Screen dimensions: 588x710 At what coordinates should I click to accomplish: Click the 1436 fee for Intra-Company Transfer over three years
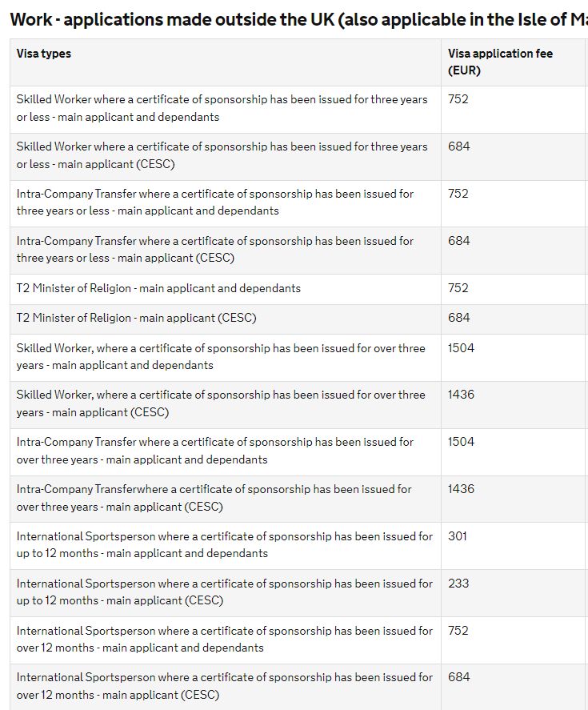coord(461,489)
